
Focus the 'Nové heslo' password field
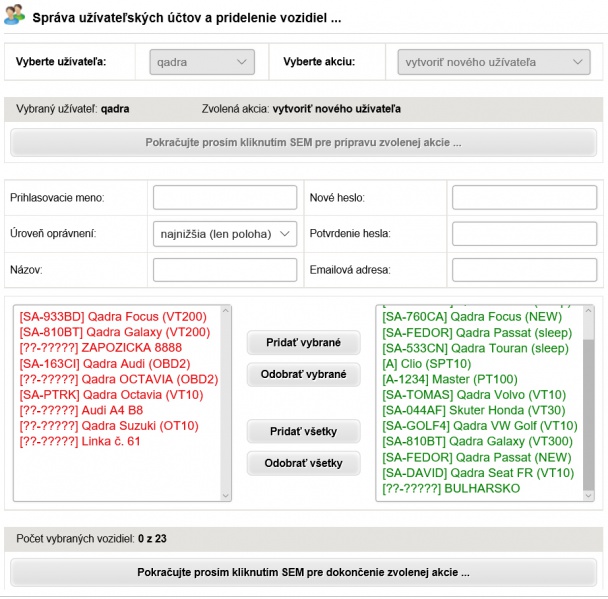(524, 198)
